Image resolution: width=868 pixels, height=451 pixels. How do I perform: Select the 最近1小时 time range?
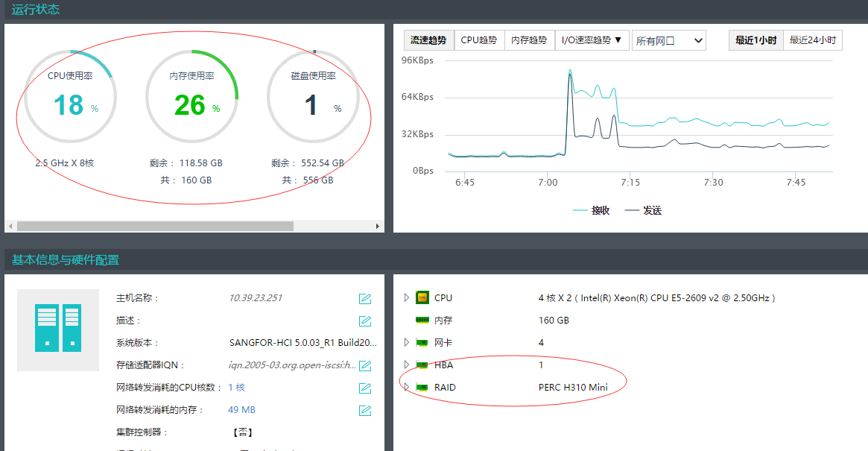(755, 40)
